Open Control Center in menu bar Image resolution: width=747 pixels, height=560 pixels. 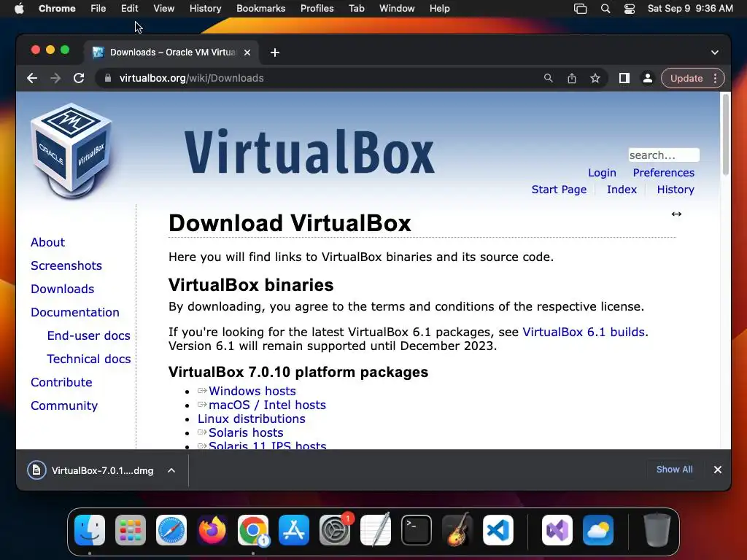coord(630,9)
